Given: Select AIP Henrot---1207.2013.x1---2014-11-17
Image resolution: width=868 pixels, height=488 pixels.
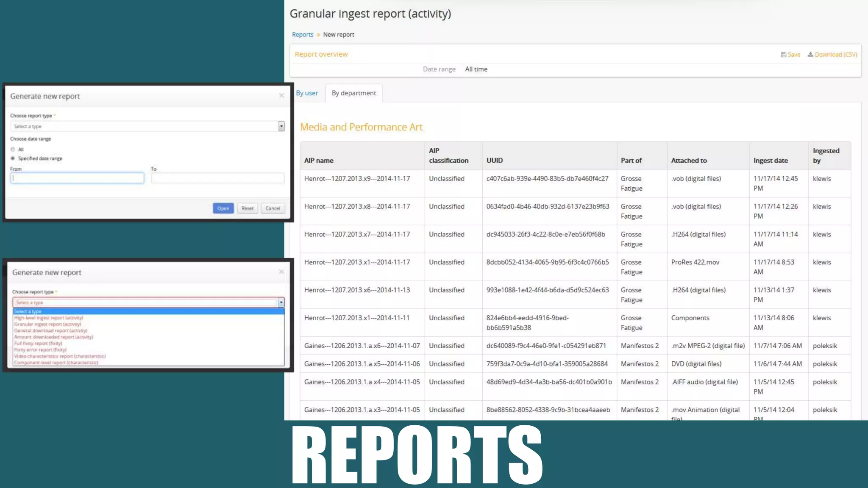Looking at the screenshot, I should pyautogui.click(x=357, y=263).
